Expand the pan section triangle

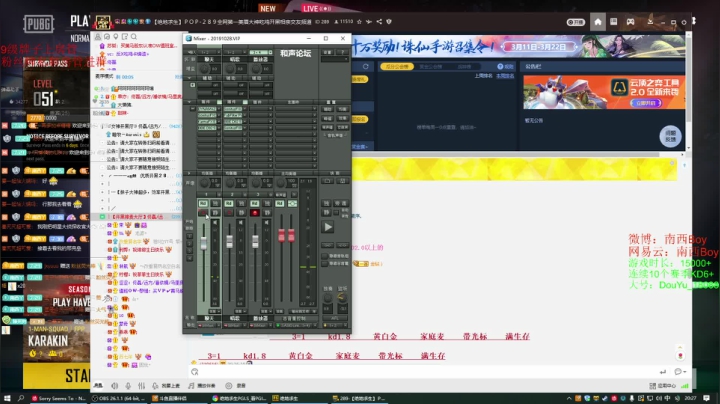click(189, 173)
